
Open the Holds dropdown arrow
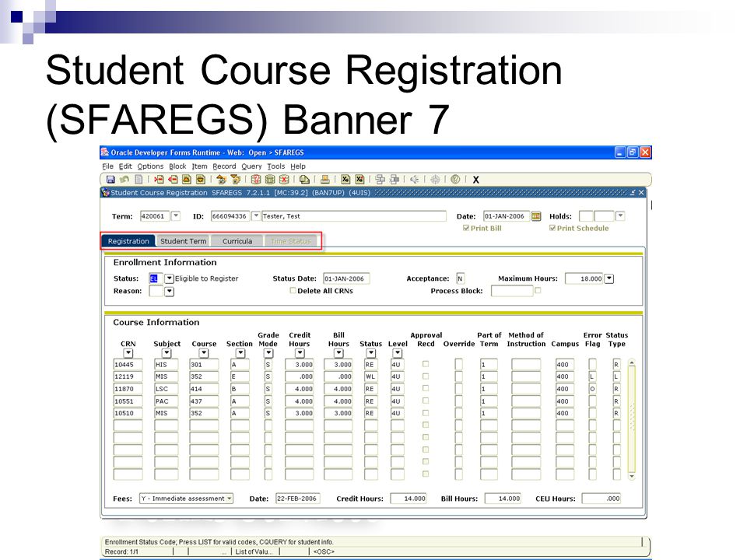[620, 215]
